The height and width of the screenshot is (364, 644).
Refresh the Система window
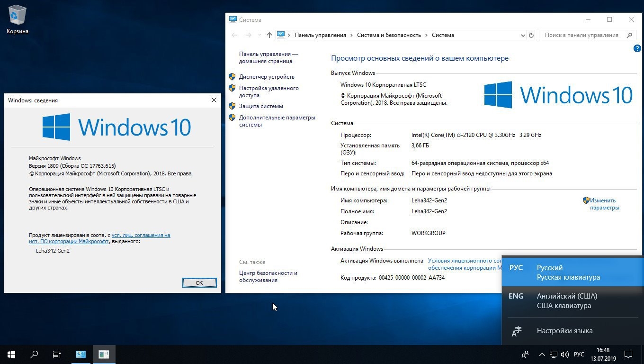[x=531, y=35]
